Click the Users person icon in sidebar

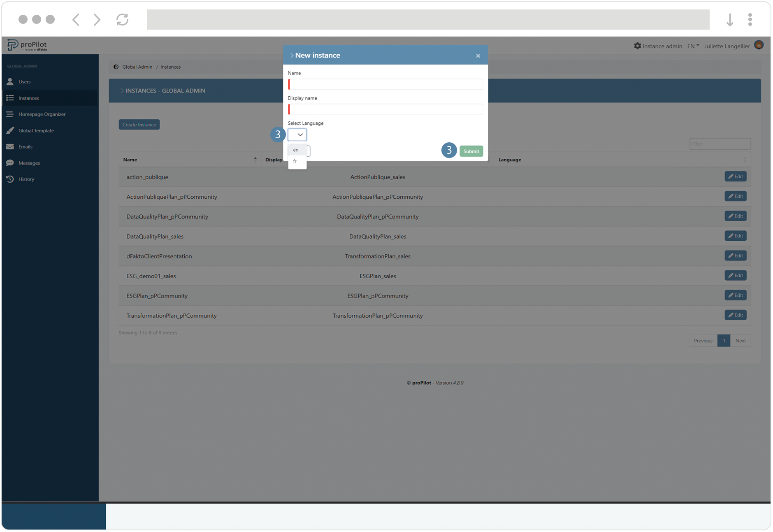tap(10, 81)
